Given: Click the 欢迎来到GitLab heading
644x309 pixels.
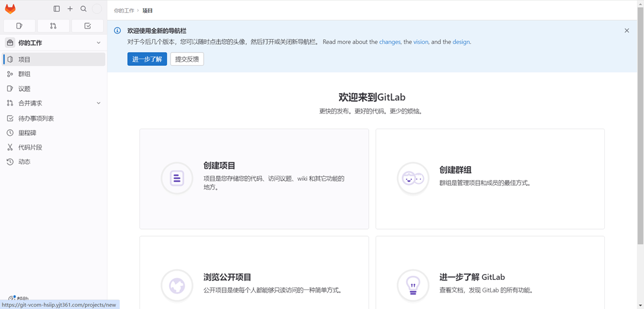Looking at the screenshot, I should coord(372,97).
